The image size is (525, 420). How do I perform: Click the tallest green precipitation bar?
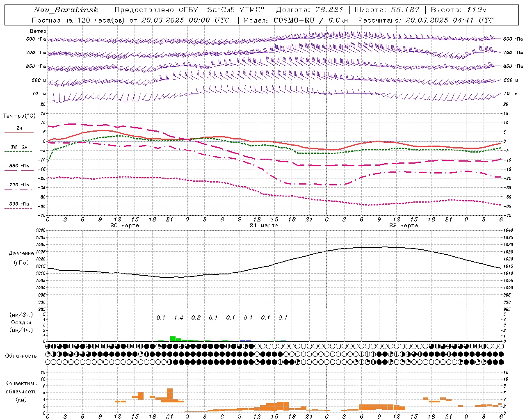click(x=173, y=339)
